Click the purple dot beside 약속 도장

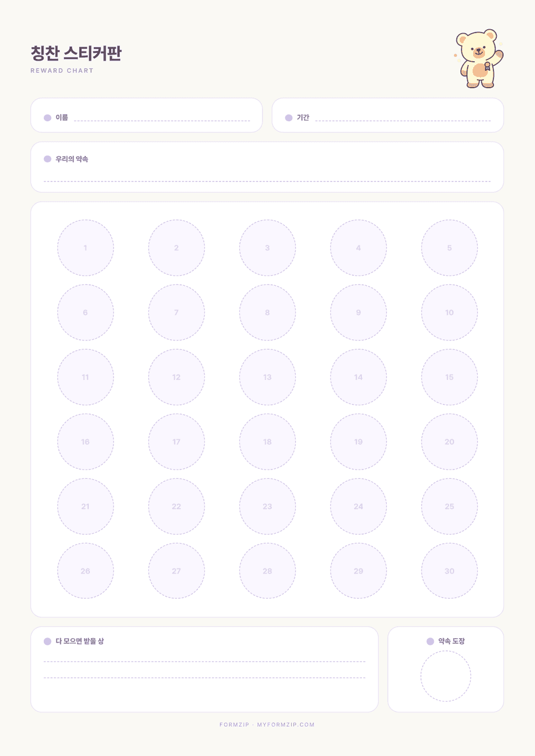click(x=430, y=641)
